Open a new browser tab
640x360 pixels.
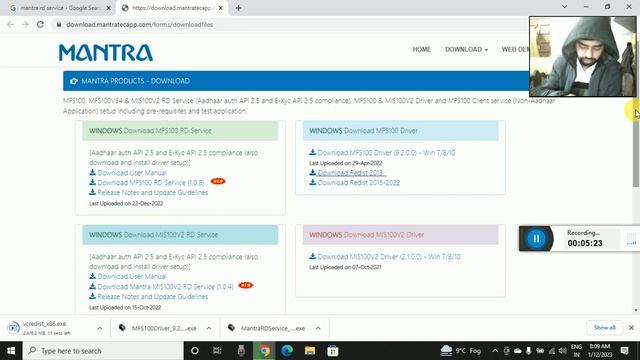238,8
